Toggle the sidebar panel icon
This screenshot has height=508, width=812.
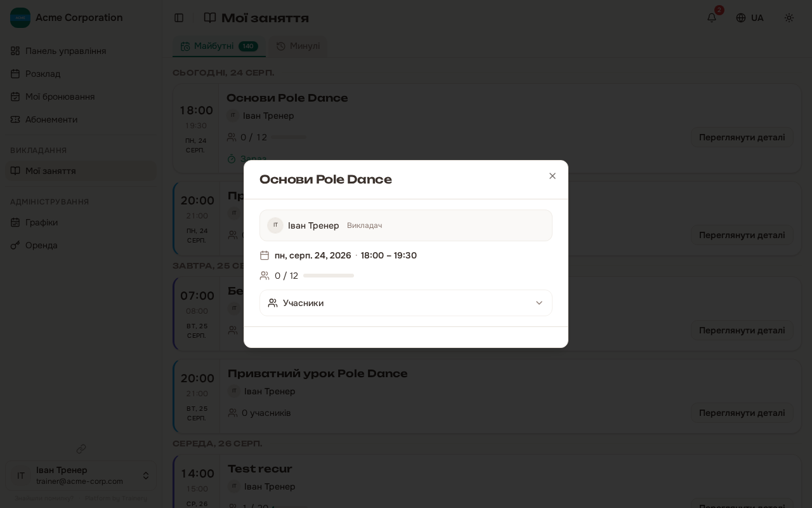tap(179, 18)
